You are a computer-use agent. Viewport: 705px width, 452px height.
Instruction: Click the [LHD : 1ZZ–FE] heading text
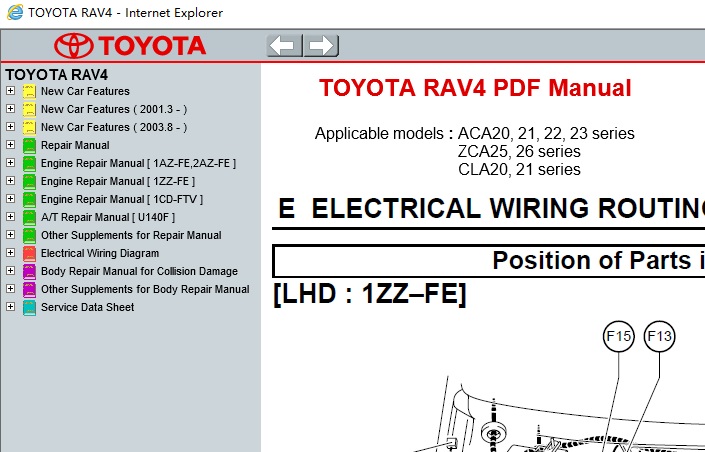[370, 295]
